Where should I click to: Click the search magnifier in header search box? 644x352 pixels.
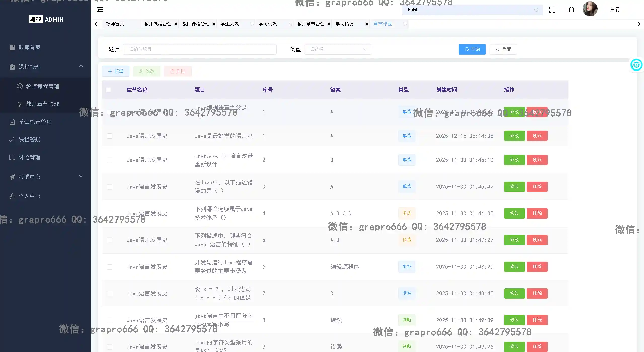[536, 10]
